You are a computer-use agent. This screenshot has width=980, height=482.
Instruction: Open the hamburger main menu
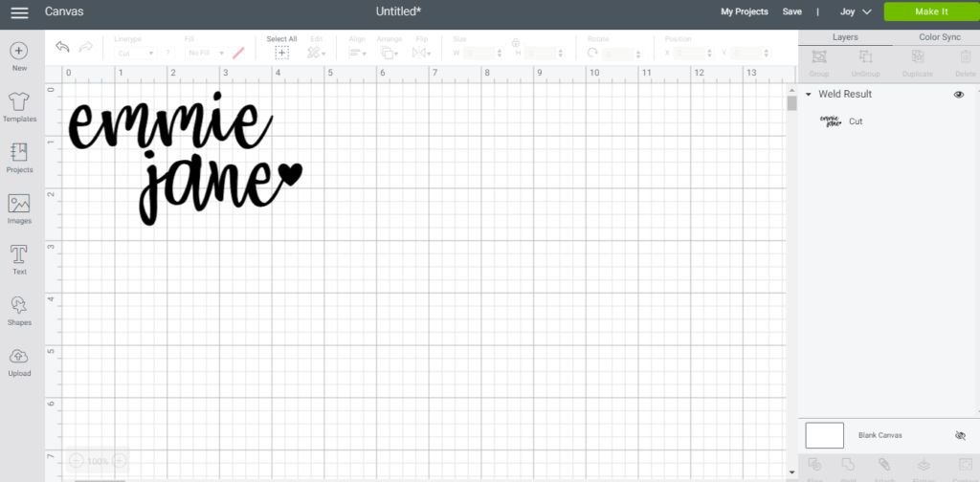(x=19, y=11)
